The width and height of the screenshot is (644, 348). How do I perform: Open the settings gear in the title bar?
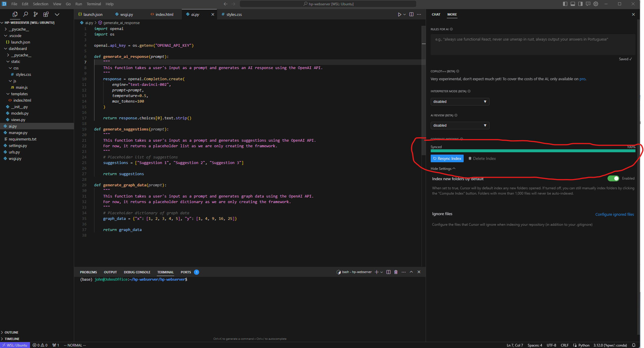(x=596, y=4)
